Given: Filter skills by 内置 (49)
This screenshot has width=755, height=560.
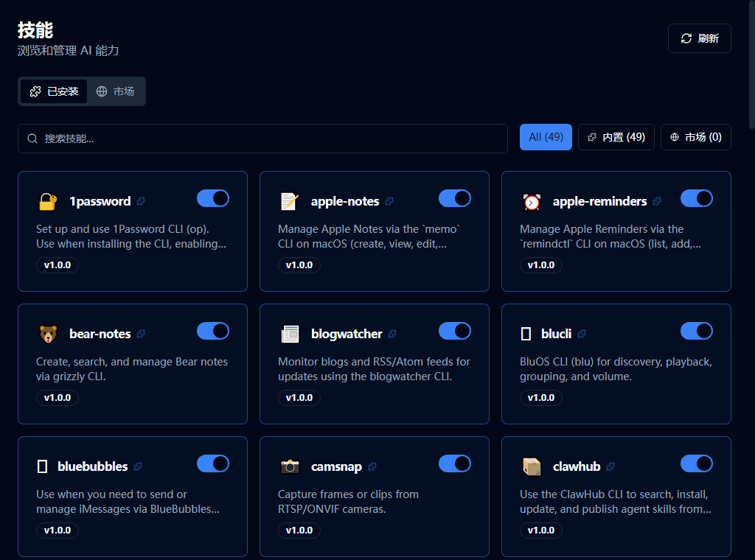Looking at the screenshot, I should [616, 137].
